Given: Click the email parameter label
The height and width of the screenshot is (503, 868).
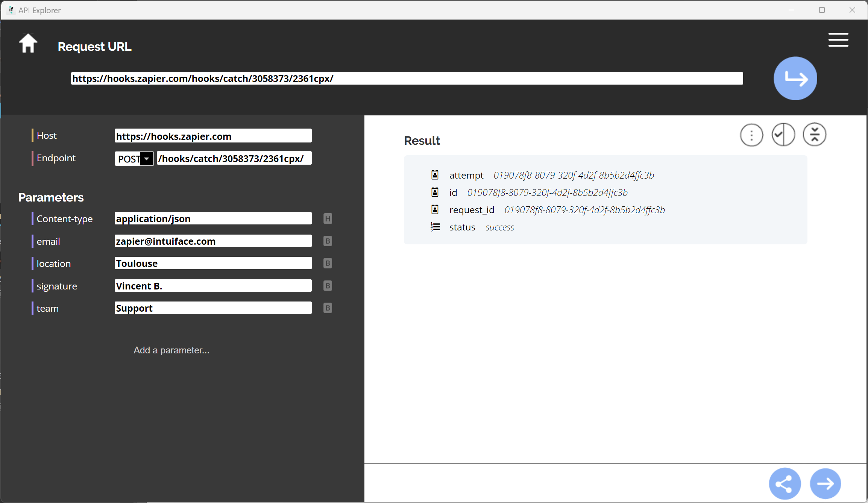Looking at the screenshot, I should [48, 241].
